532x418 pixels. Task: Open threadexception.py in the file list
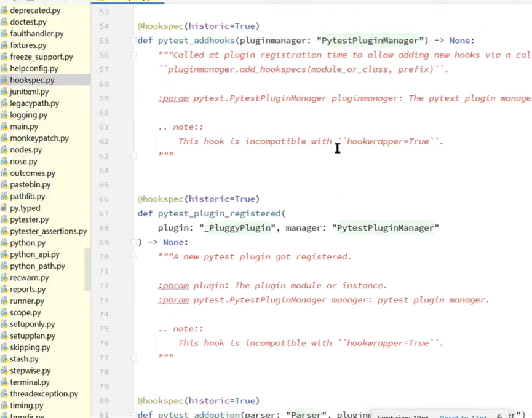[x=44, y=394]
